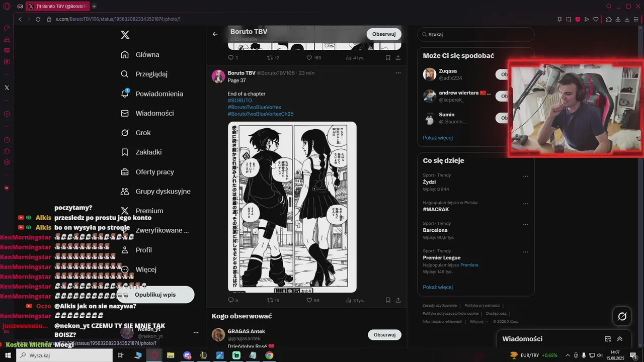The width and height of the screenshot is (644, 362).
Task: Click the Windows taskbar Wyszukaj search box
Action: click(x=64, y=355)
